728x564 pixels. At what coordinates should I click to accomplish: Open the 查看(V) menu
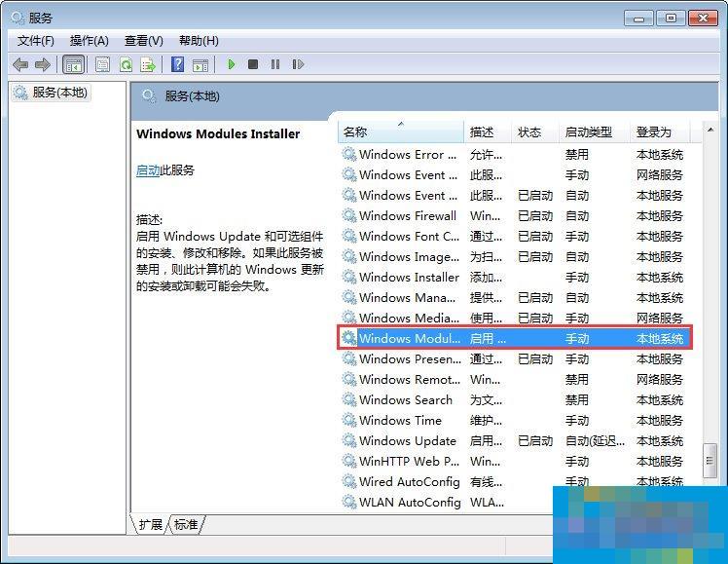tap(144, 41)
